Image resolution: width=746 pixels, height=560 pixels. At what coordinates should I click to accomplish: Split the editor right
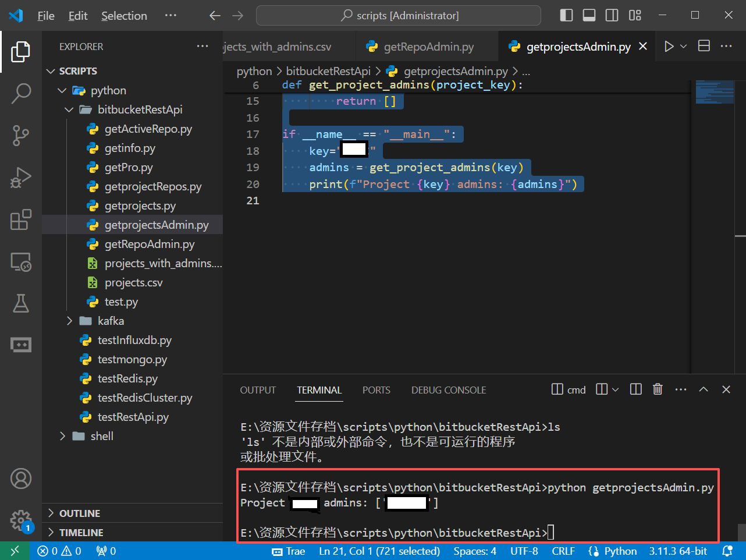click(x=704, y=46)
